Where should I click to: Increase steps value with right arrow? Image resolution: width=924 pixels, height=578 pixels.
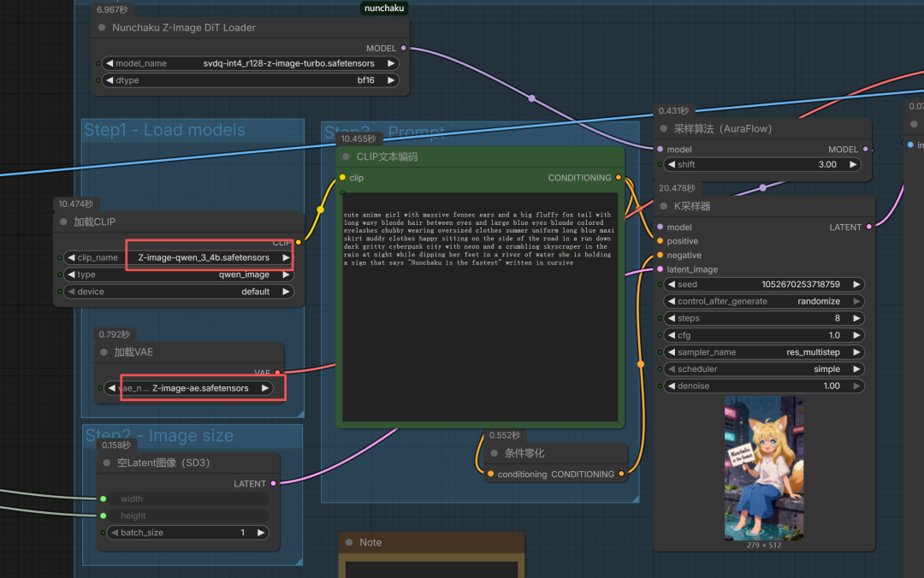pos(856,319)
